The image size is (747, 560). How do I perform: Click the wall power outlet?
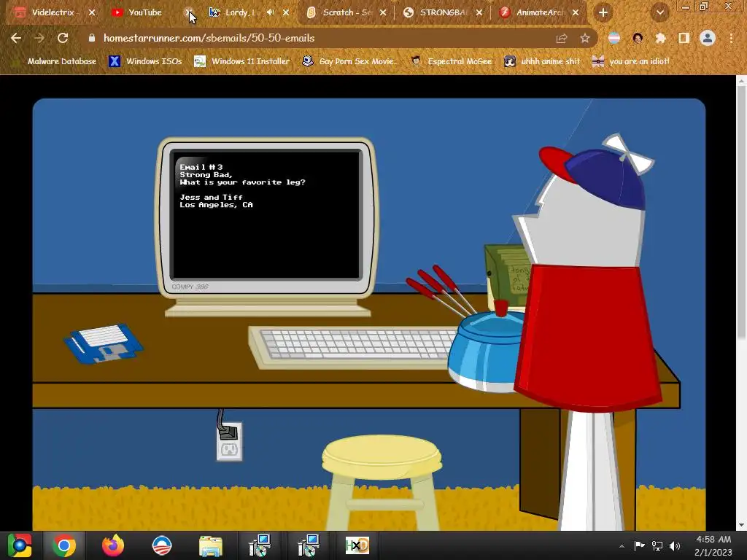229,441
